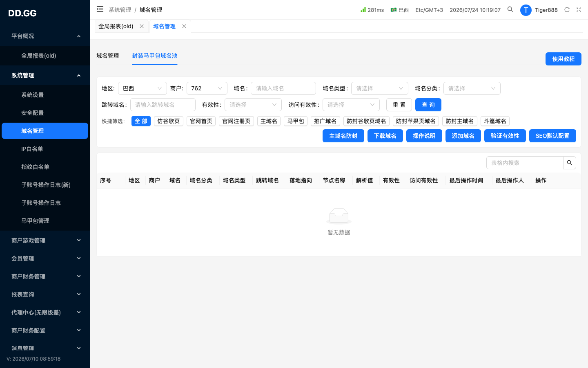Close the 域名管理 tab
Screen dimensions: 588x368
pyautogui.click(x=184, y=26)
